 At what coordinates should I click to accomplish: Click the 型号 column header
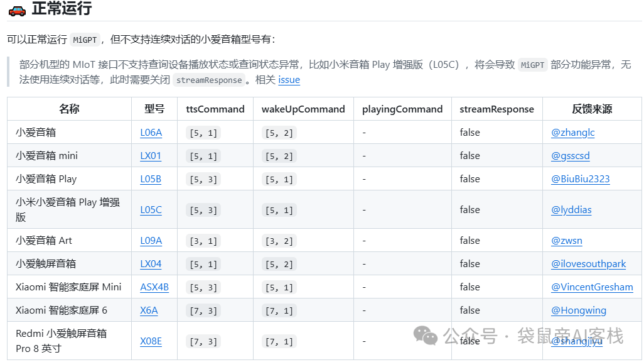click(x=154, y=109)
